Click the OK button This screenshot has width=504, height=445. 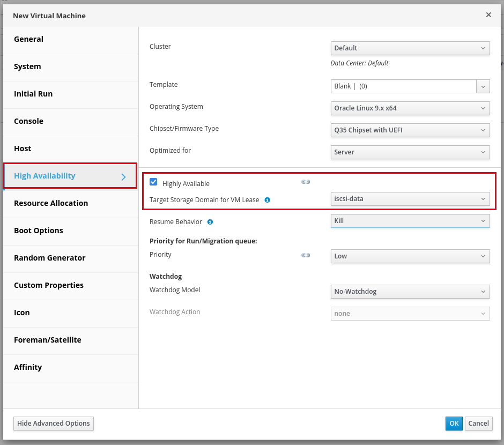pyautogui.click(x=454, y=424)
